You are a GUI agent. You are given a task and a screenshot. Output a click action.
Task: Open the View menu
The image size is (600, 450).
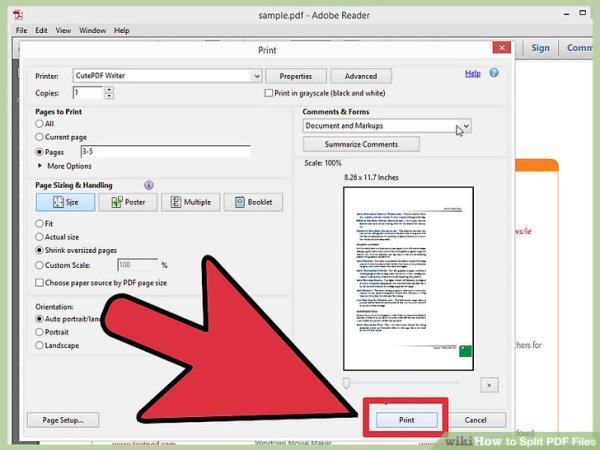pos(63,30)
